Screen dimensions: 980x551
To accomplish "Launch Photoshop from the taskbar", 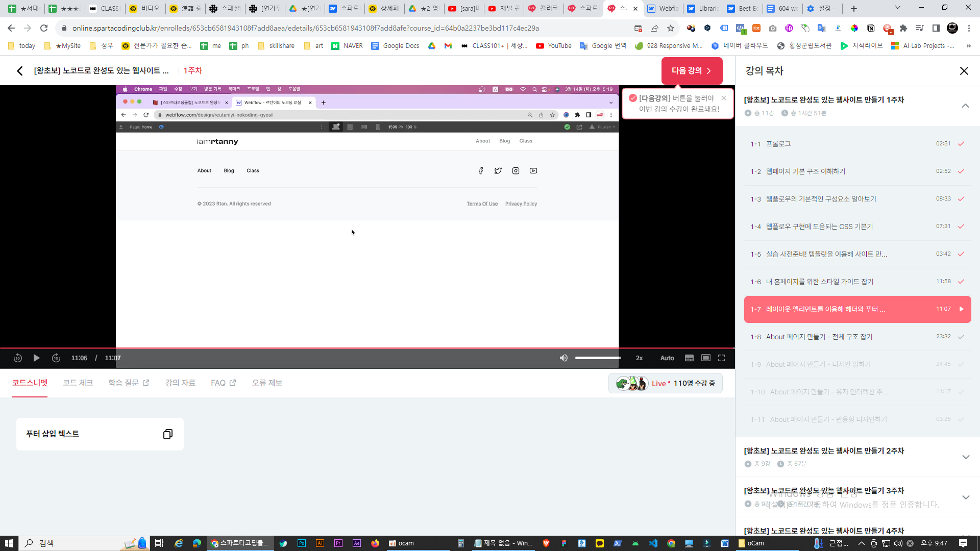I will tap(302, 543).
